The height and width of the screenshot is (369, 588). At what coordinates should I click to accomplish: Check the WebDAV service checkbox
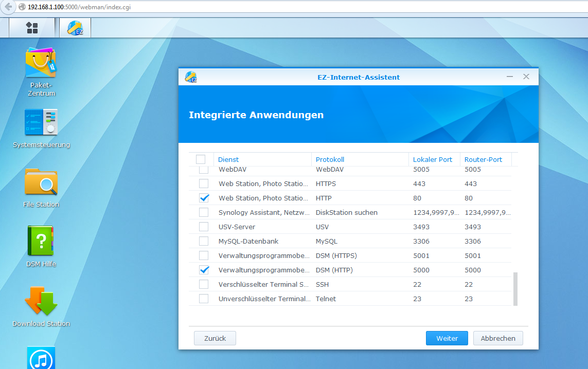click(x=204, y=170)
